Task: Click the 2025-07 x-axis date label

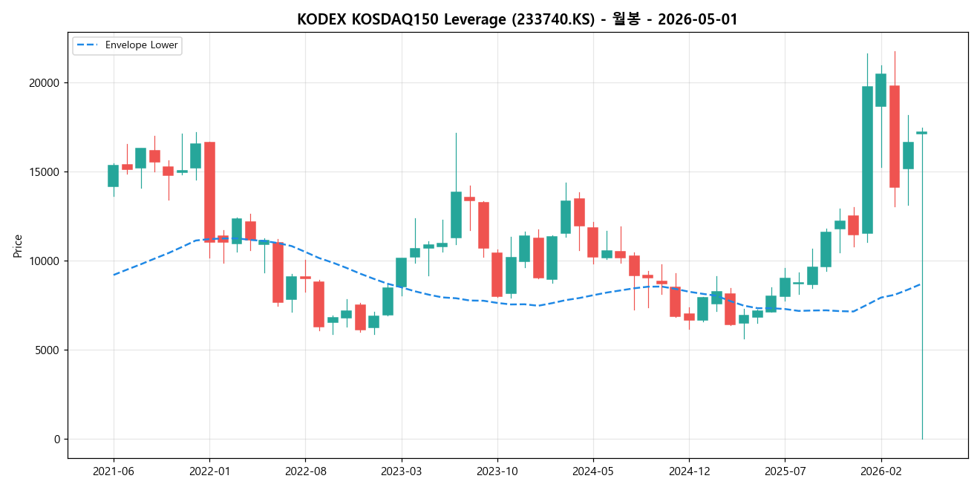Action: [785, 471]
